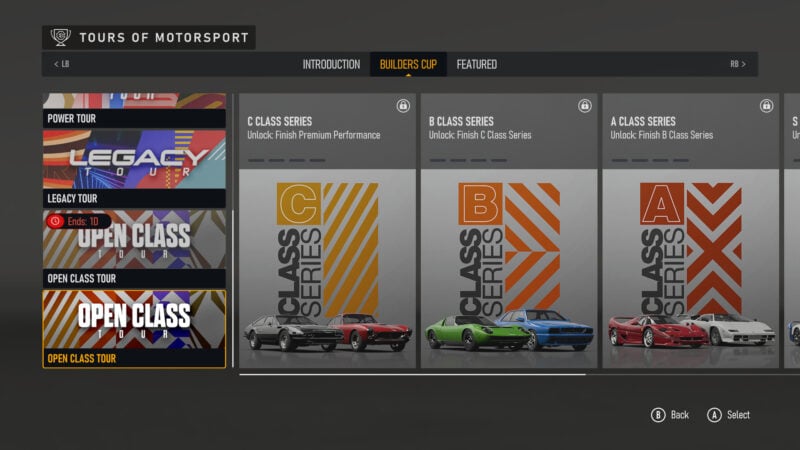Click the lock icon on C Class Series

click(403, 106)
